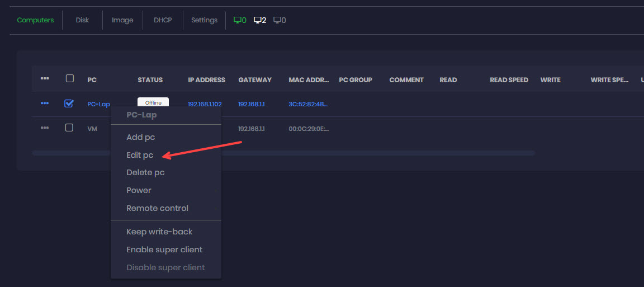Click the PC-Lap IP address 192.168.1.102

205,104
